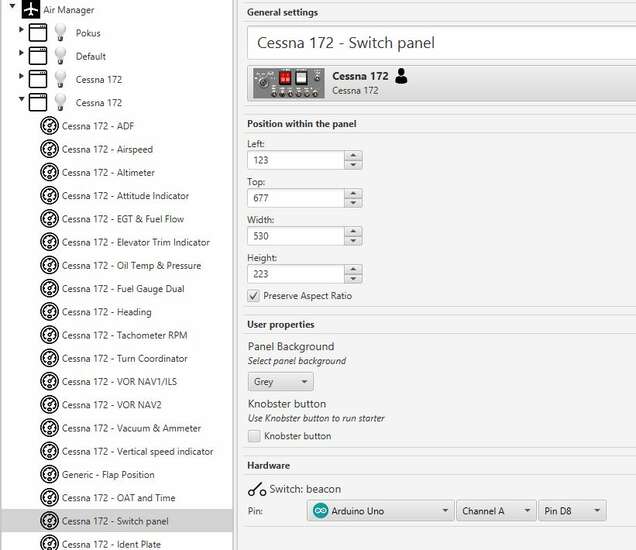Click the switch panel instrument thumbnail
The width and height of the screenshot is (636, 550).
[288, 83]
